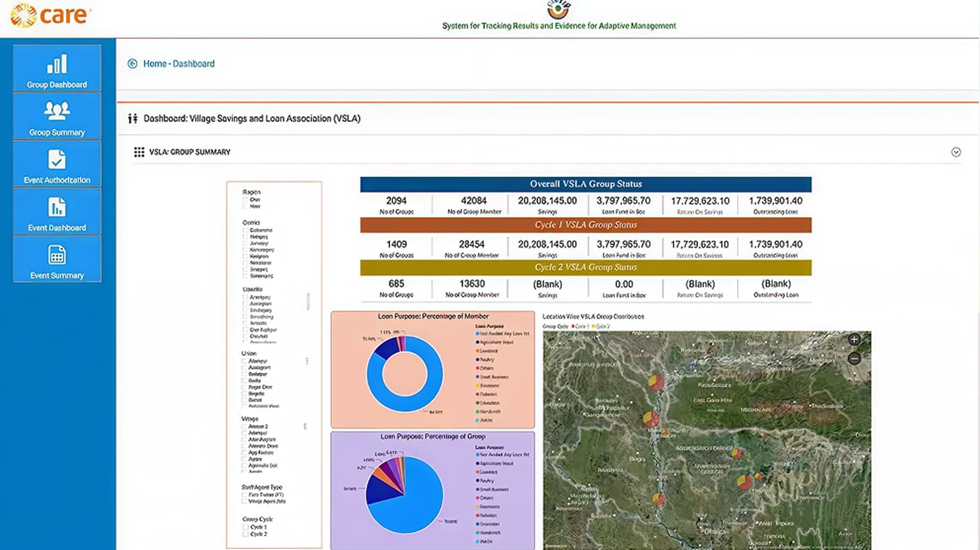Screen dimensions: 980x550
Task: Zoom in on the VSLA distribution map
Action: 854,339
